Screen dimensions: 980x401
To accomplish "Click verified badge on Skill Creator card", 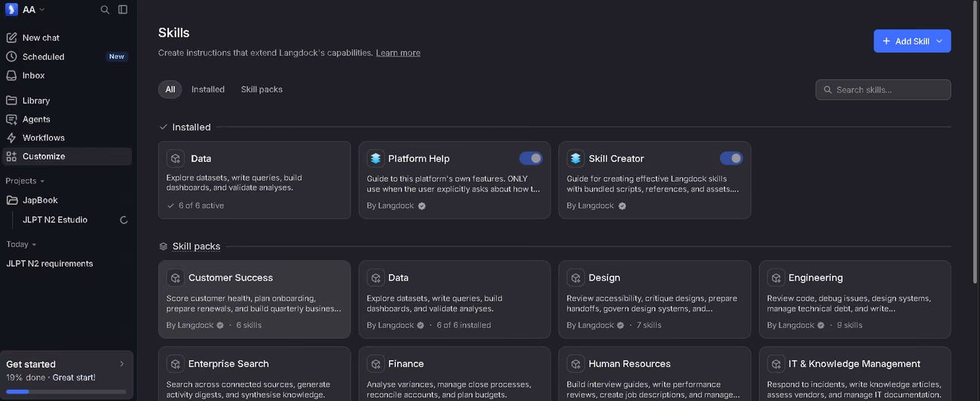I will pos(622,206).
